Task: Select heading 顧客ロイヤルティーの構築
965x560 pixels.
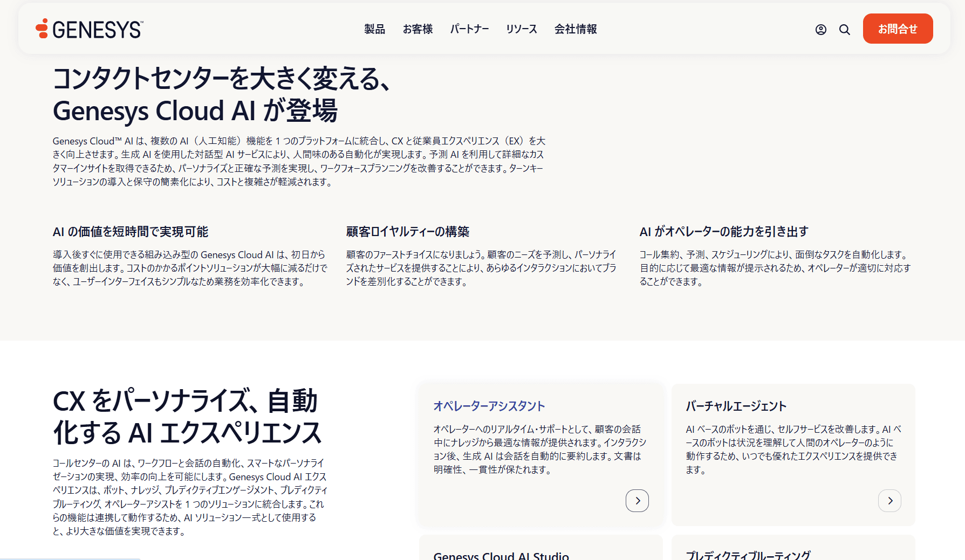Action: pyautogui.click(x=408, y=232)
